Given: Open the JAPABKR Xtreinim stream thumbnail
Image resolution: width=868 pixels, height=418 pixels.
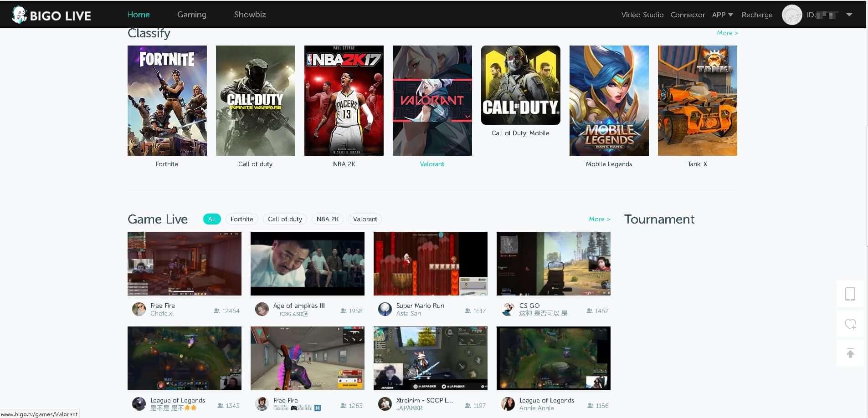Looking at the screenshot, I should [x=431, y=358].
